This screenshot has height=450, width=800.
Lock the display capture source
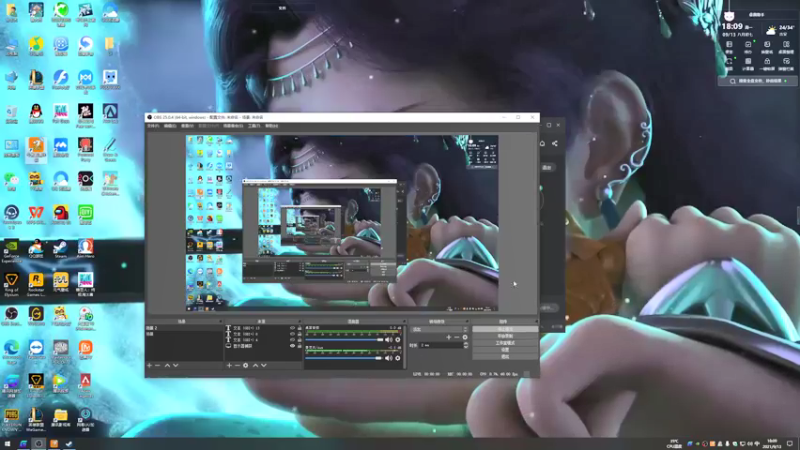pos(299,346)
